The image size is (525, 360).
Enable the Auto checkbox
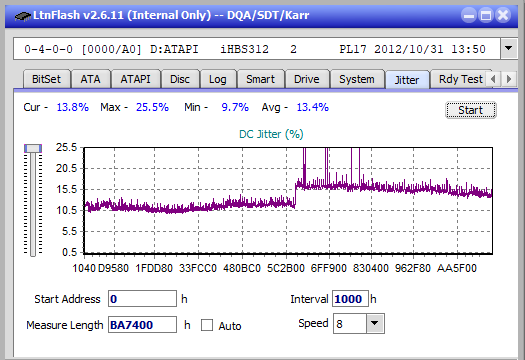tap(207, 325)
